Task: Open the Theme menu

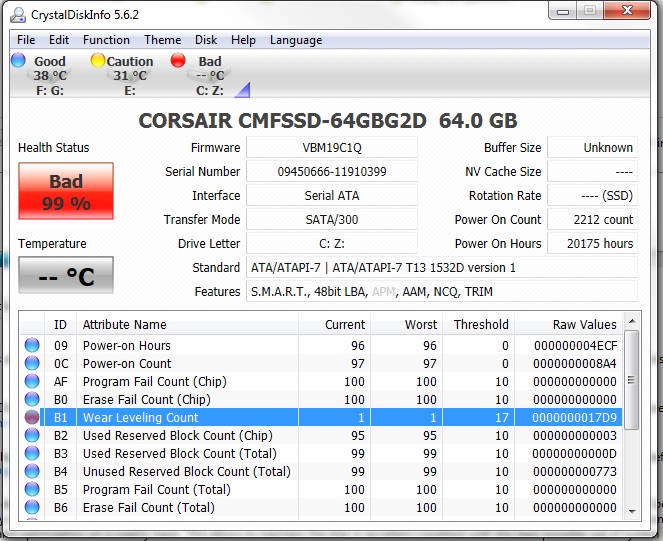Action: coord(162,40)
